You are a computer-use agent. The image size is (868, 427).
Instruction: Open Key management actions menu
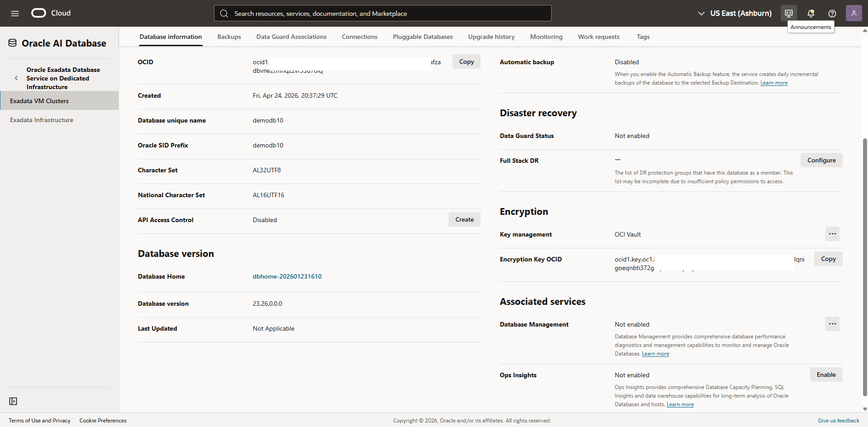pos(832,234)
